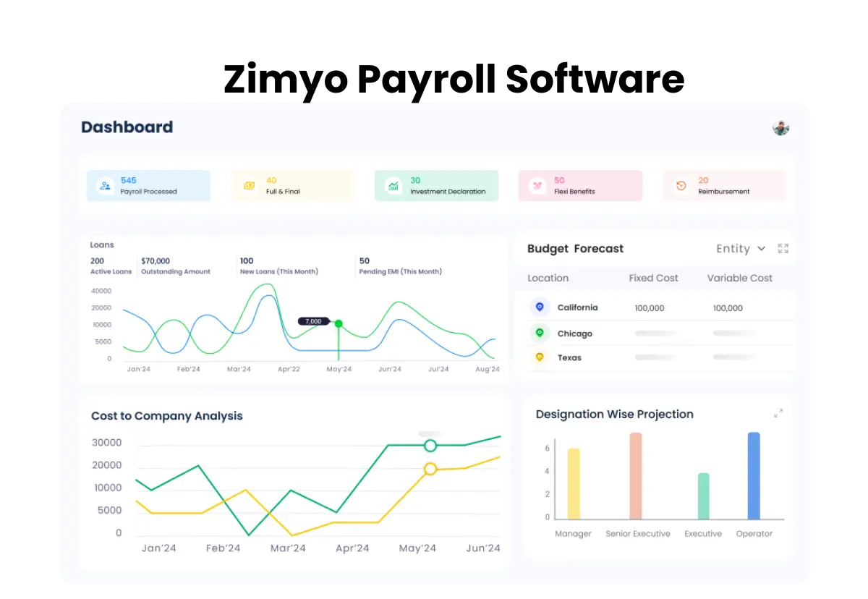
Task: Click the Aug'24 label on Loans chart
Action: click(488, 369)
